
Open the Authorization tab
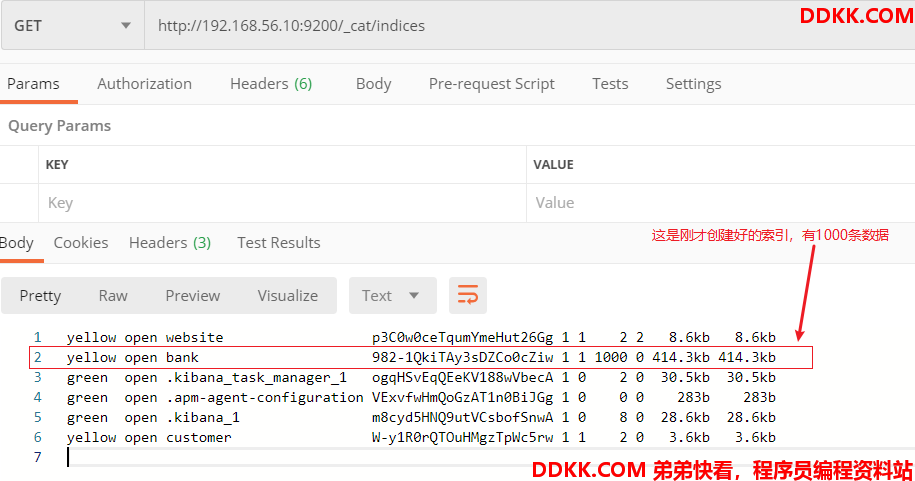point(144,84)
